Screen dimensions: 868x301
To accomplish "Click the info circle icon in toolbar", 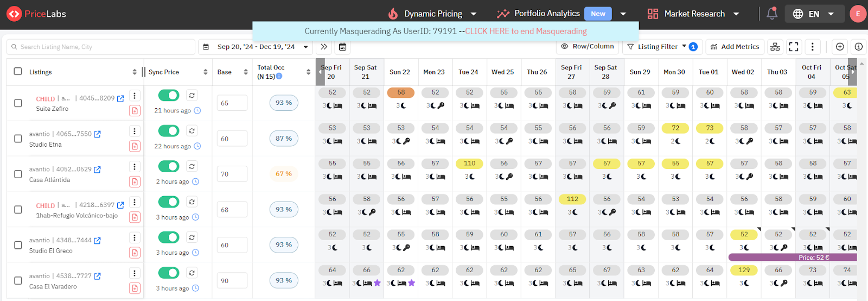I will point(858,47).
